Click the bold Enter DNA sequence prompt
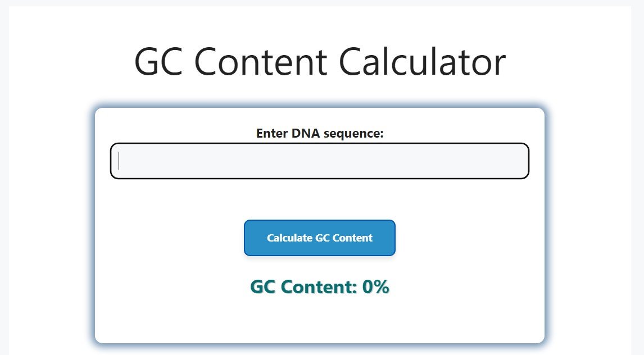Image resolution: width=644 pixels, height=355 pixels. [319, 133]
